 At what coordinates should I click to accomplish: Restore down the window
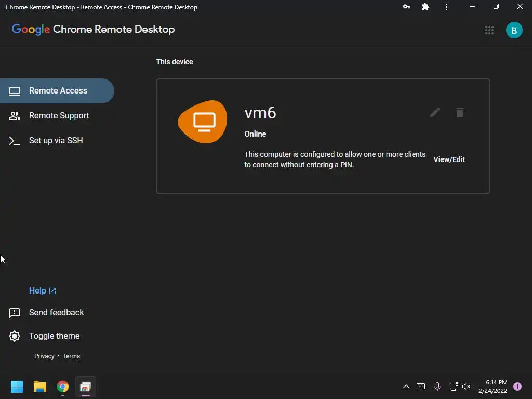click(496, 7)
